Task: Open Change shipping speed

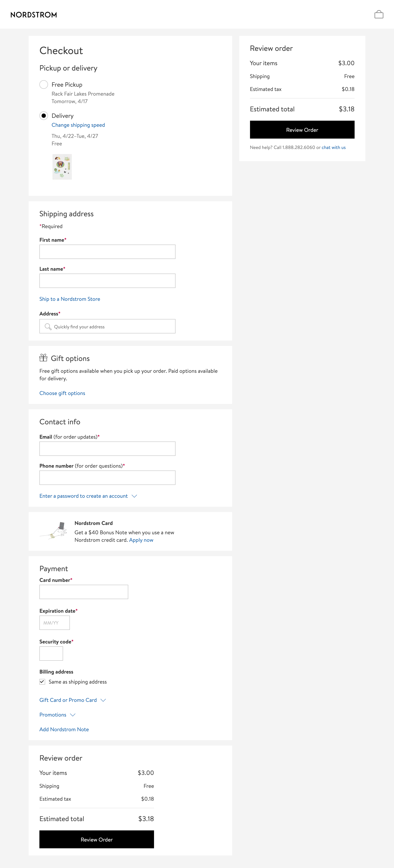Action: 78,125
